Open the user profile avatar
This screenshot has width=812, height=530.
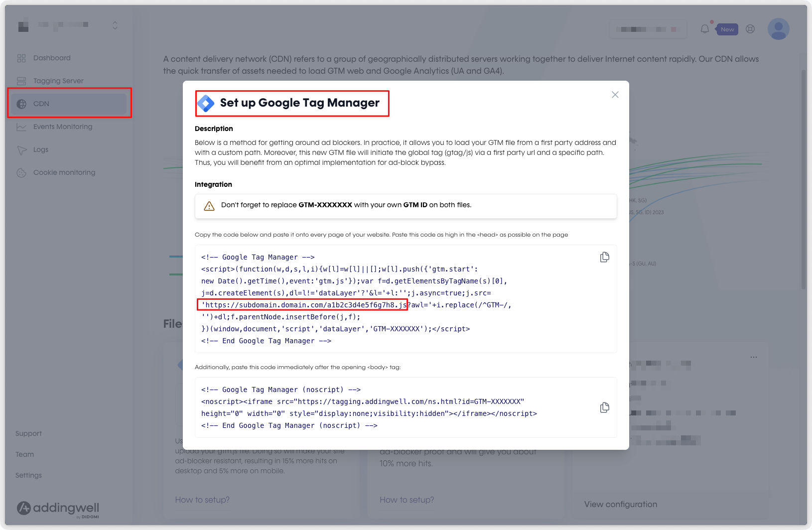778,29
